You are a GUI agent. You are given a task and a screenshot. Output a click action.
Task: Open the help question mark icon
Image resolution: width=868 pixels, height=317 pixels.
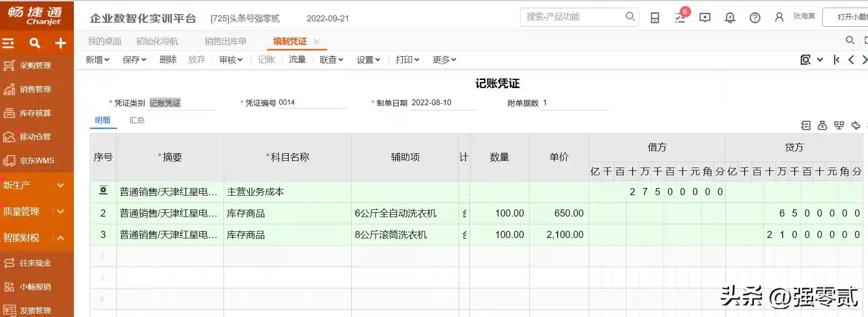(755, 18)
